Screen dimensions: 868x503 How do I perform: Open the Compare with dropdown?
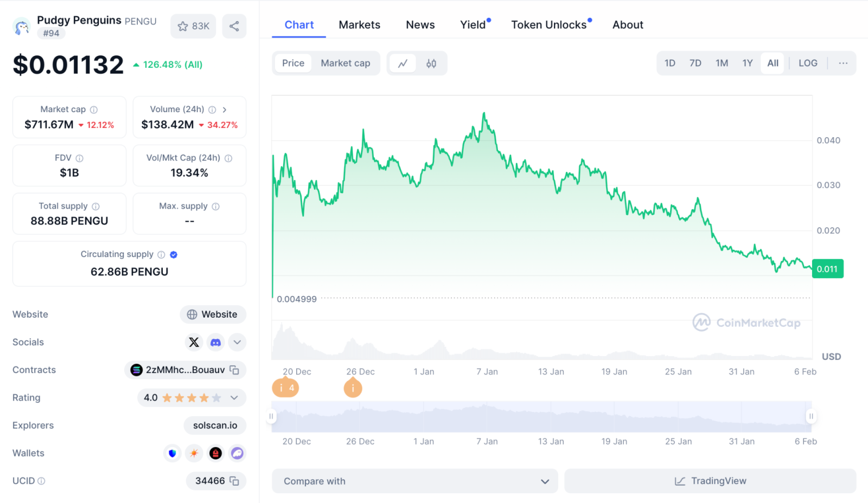pos(415,481)
